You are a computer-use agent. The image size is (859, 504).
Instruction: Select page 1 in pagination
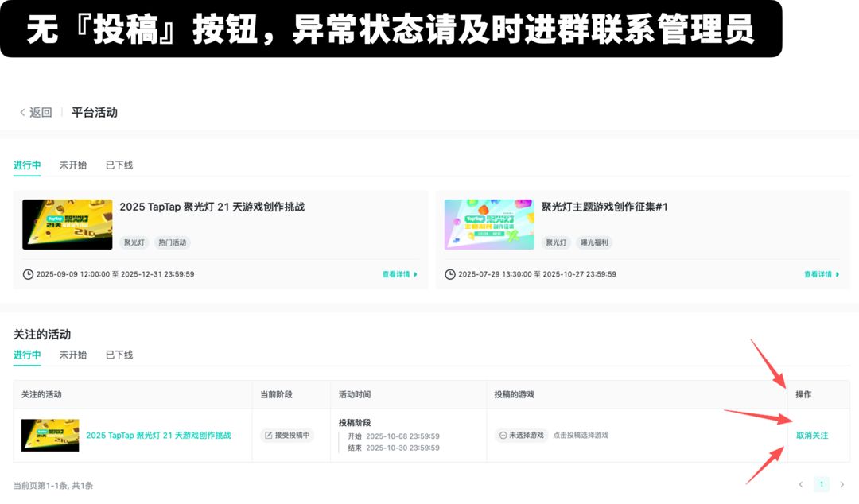(x=822, y=484)
